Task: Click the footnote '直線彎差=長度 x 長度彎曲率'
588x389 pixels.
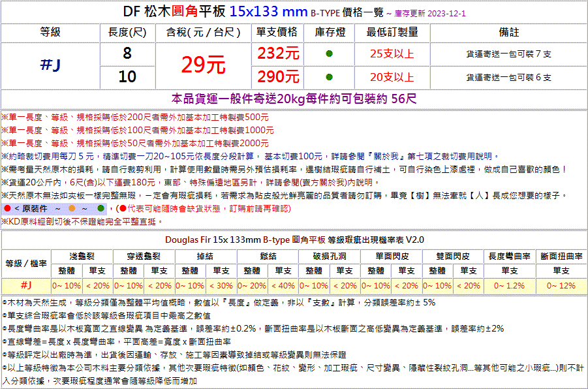Action: click(117, 342)
